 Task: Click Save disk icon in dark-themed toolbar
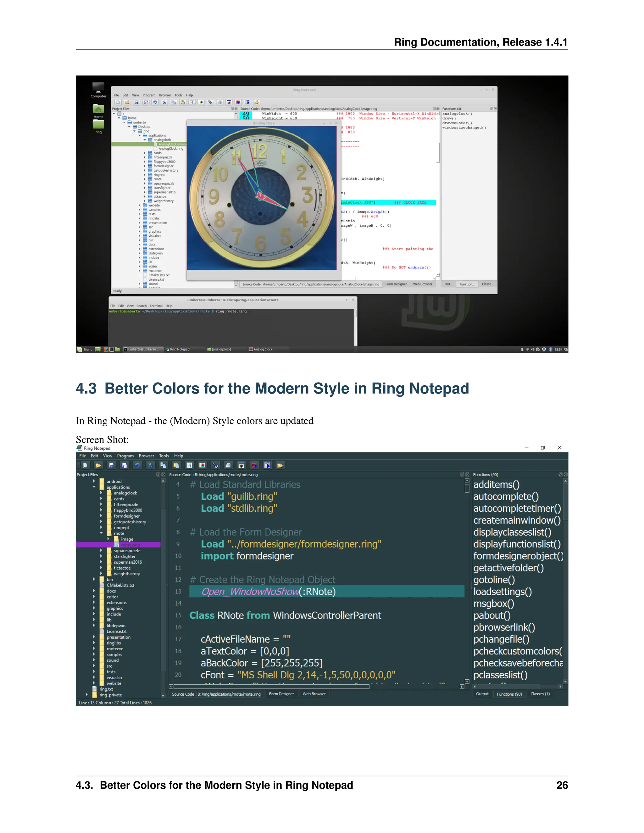tap(111, 465)
